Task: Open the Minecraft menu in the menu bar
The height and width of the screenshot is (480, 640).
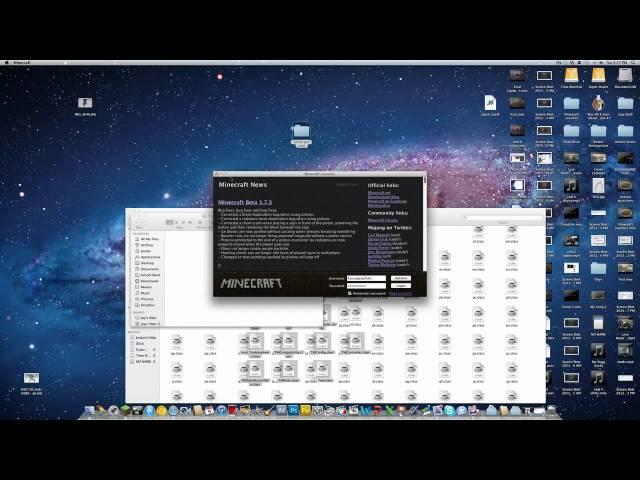Action: click(22, 63)
